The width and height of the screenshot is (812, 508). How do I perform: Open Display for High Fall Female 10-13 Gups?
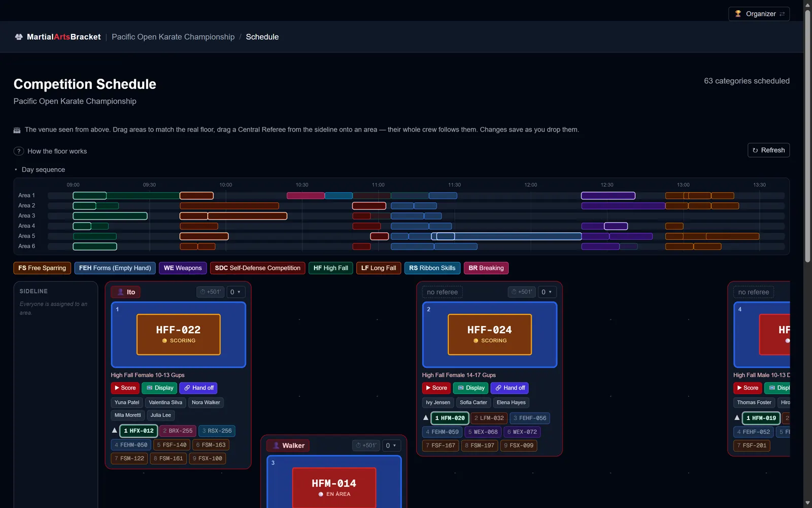click(x=160, y=388)
